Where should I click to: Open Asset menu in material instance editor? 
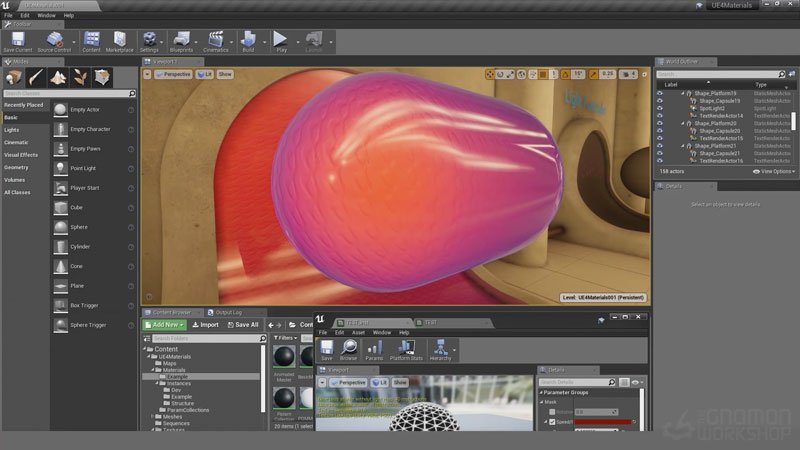(359, 333)
